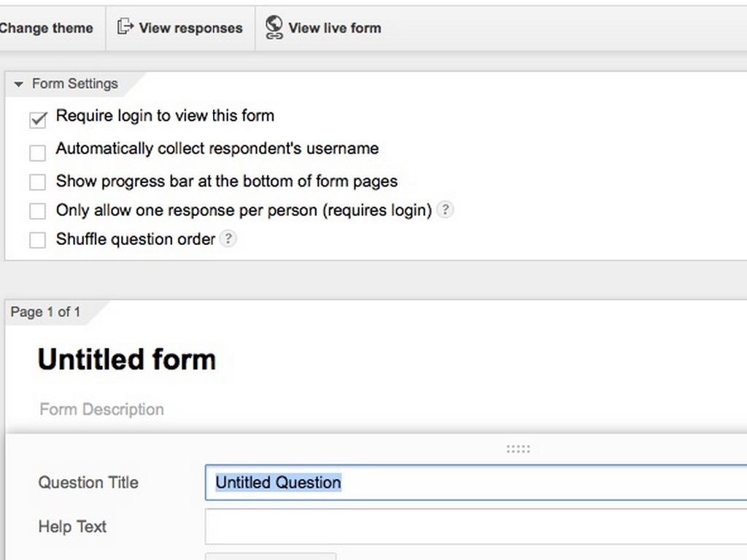
Task: Enable Show progress bar checkbox
Action: click(x=37, y=182)
